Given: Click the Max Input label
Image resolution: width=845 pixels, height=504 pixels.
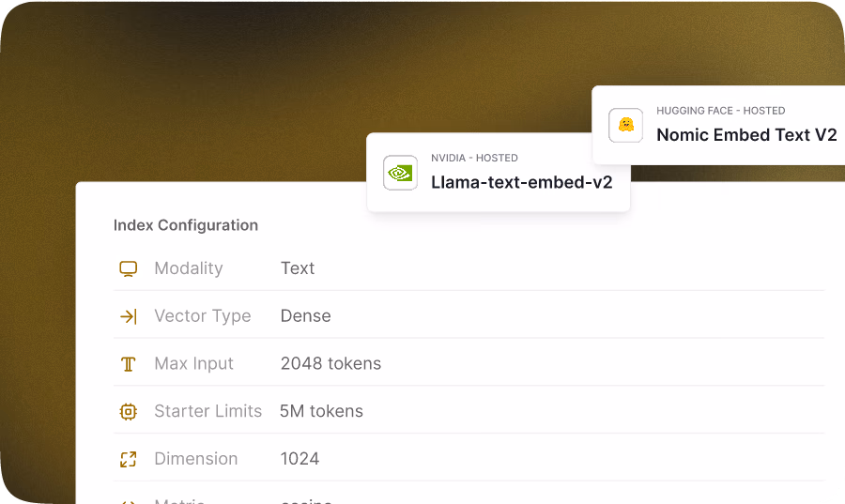Looking at the screenshot, I should coord(194,363).
